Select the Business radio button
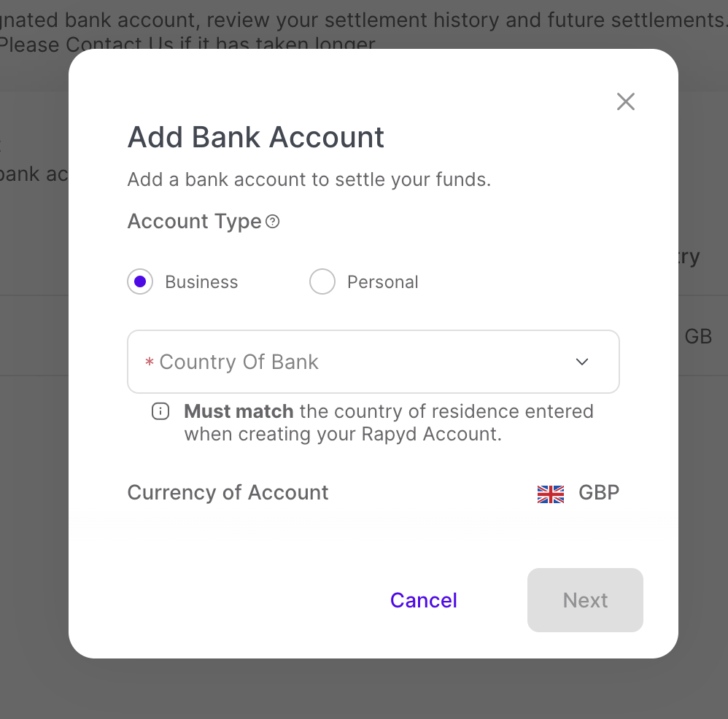 coord(140,281)
